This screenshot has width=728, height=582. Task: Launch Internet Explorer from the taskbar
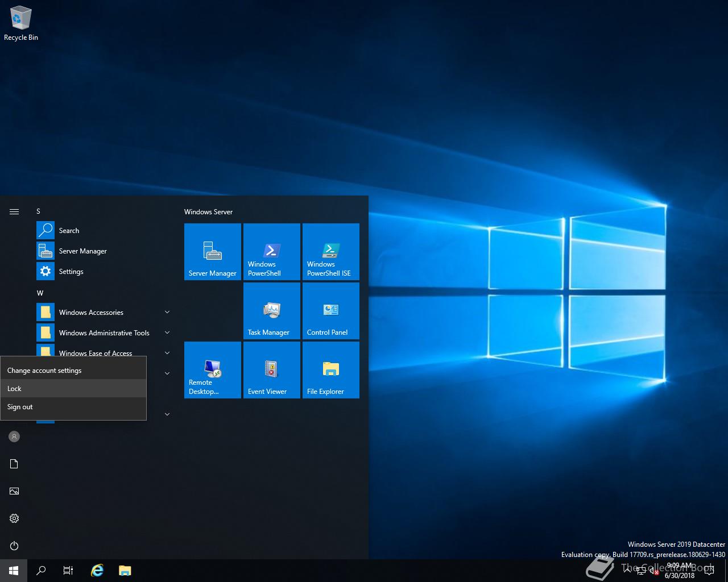point(97,571)
